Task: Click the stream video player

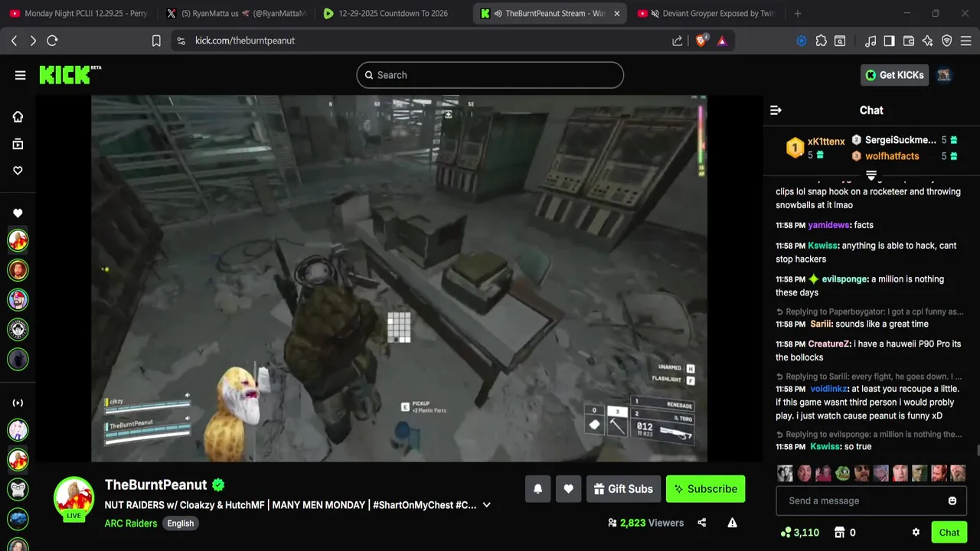Action: 399,279
